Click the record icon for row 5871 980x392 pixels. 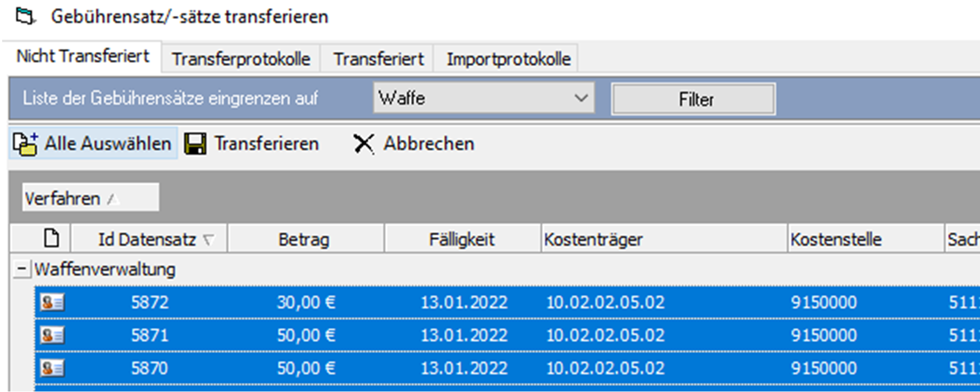point(52,335)
